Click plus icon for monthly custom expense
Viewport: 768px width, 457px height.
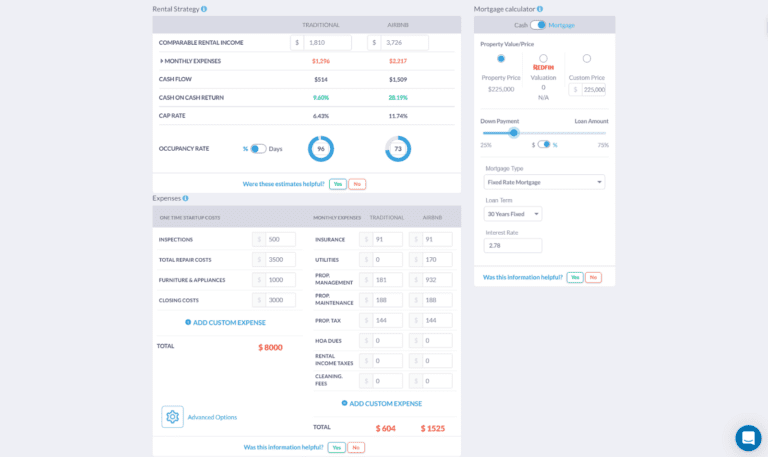tap(345, 403)
